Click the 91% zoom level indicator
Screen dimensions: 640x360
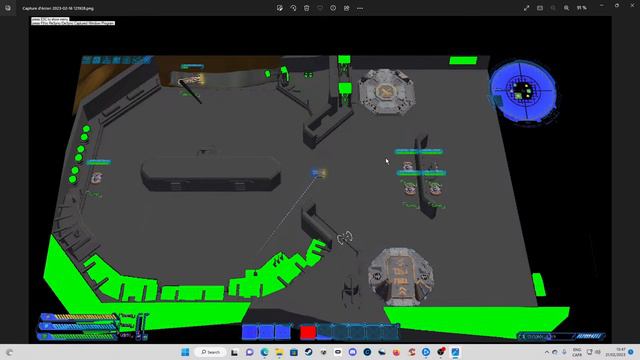click(x=582, y=8)
